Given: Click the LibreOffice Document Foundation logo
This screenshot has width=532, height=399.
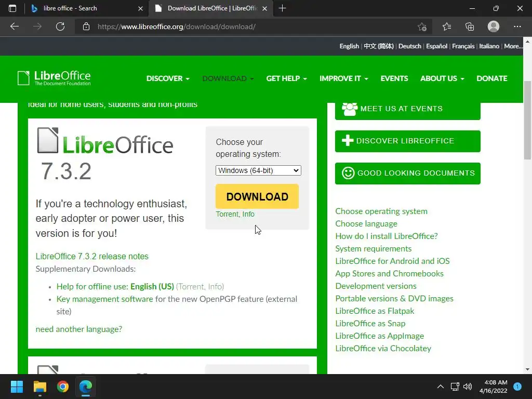Looking at the screenshot, I should [x=54, y=78].
